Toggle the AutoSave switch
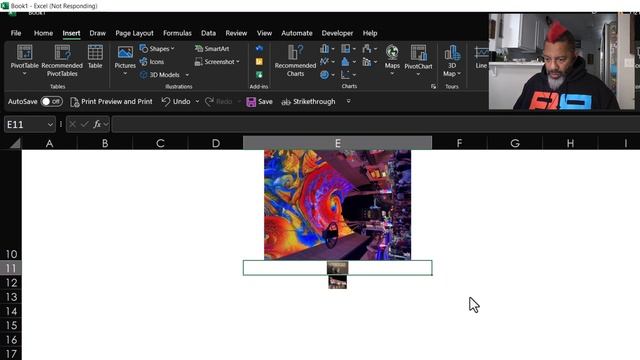Image resolution: width=640 pixels, height=360 pixels. [x=51, y=101]
